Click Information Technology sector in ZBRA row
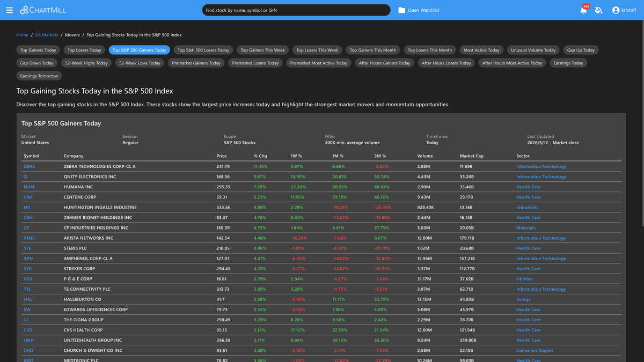This screenshot has height=362, width=644. (541, 166)
